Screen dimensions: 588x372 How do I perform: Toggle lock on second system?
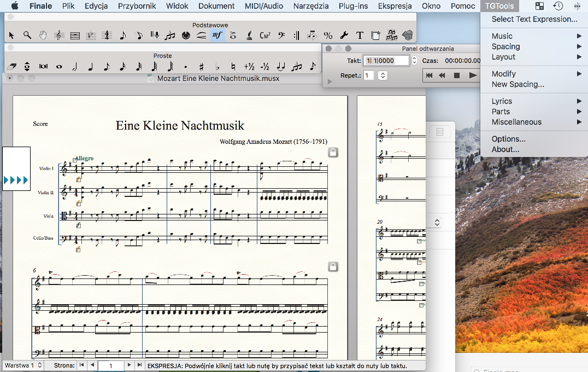(x=333, y=266)
